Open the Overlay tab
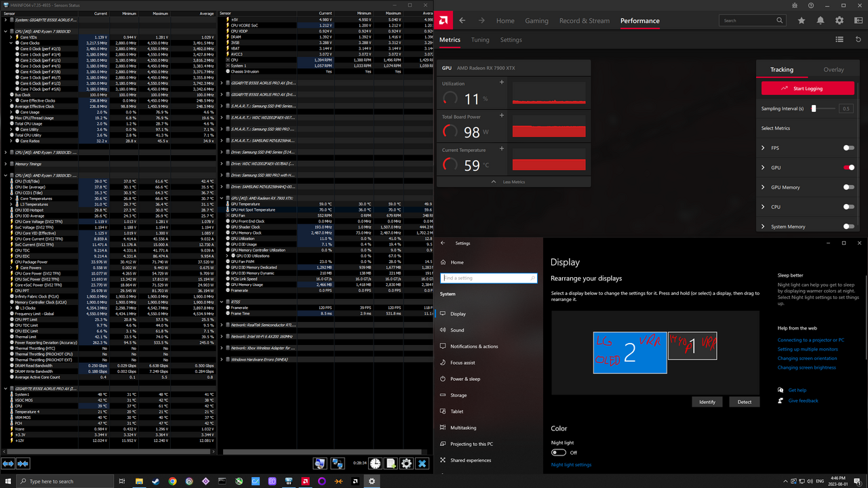 833,70
